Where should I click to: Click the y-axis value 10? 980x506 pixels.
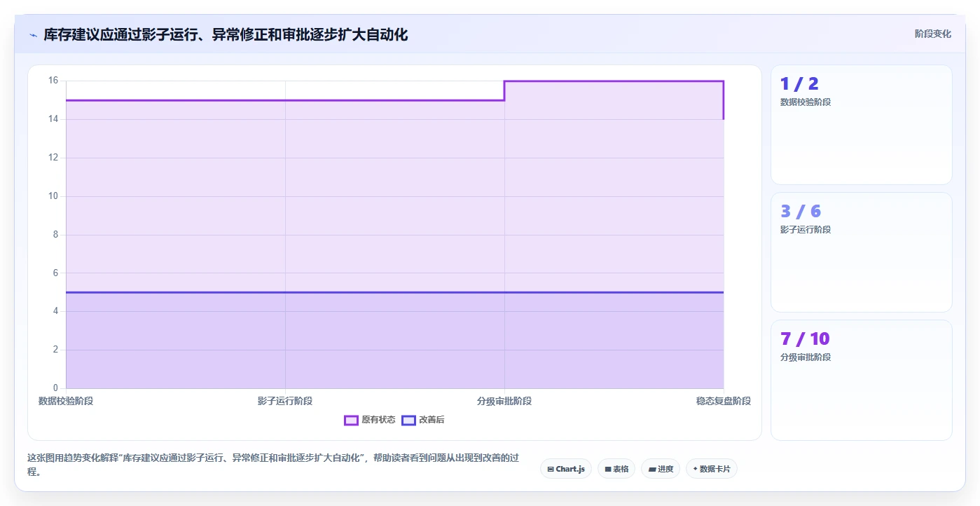pos(53,196)
